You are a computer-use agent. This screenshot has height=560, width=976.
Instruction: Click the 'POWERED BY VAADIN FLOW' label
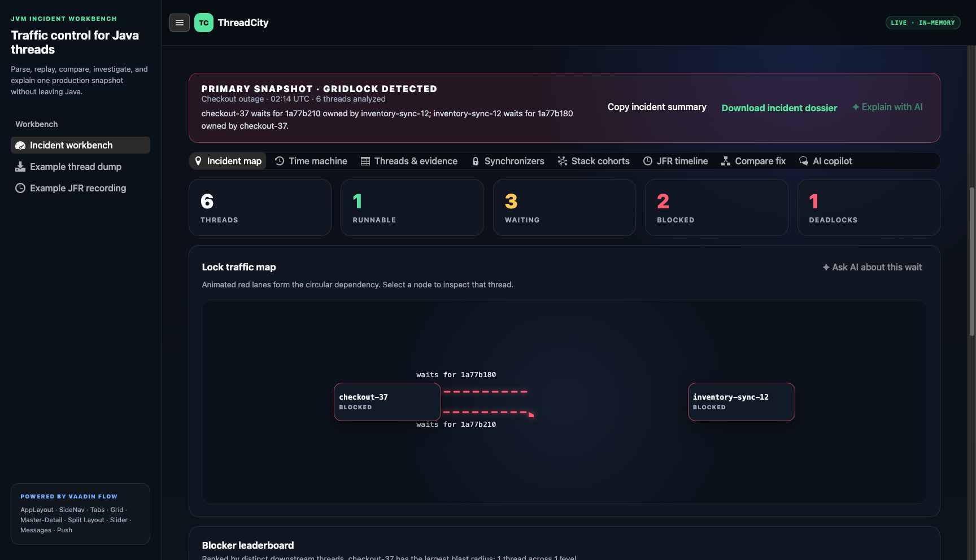pos(69,497)
